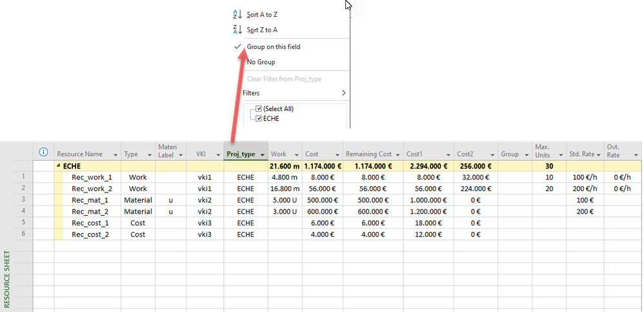Toggle the (Select All) checkbox
The width and height of the screenshot is (644, 312).
click(259, 109)
